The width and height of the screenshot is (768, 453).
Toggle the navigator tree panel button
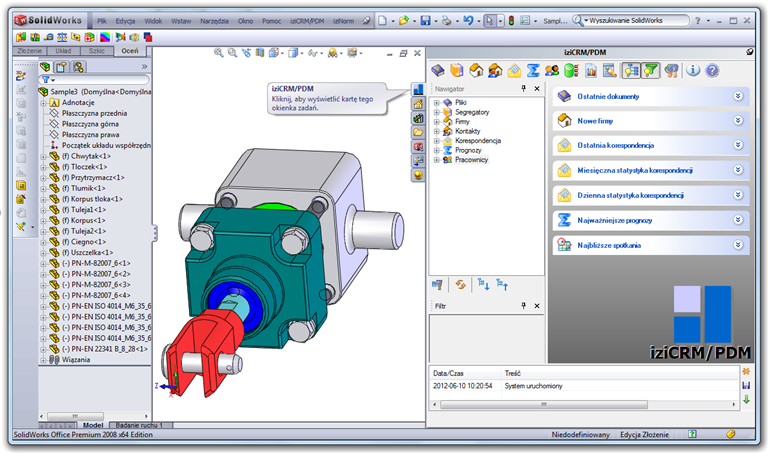[631, 71]
